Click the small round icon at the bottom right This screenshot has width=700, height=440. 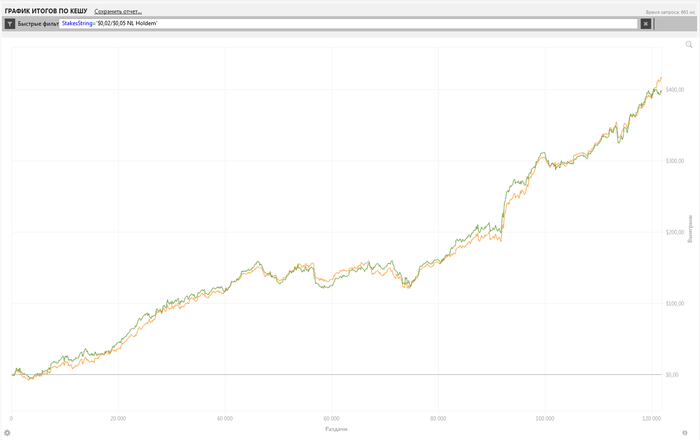pos(685,432)
